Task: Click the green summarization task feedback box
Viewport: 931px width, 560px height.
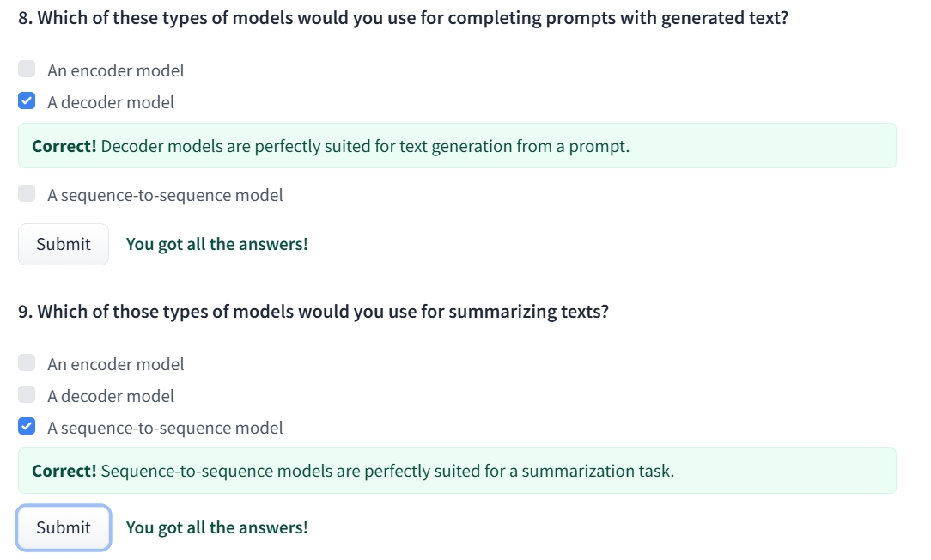Action: [x=457, y=471]
